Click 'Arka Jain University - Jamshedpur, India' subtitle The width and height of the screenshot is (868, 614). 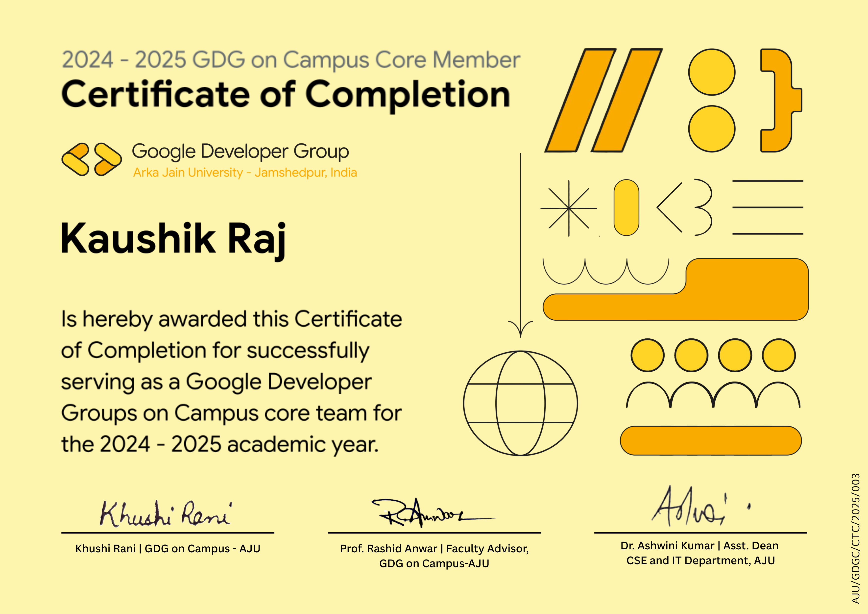pos(245,173)
